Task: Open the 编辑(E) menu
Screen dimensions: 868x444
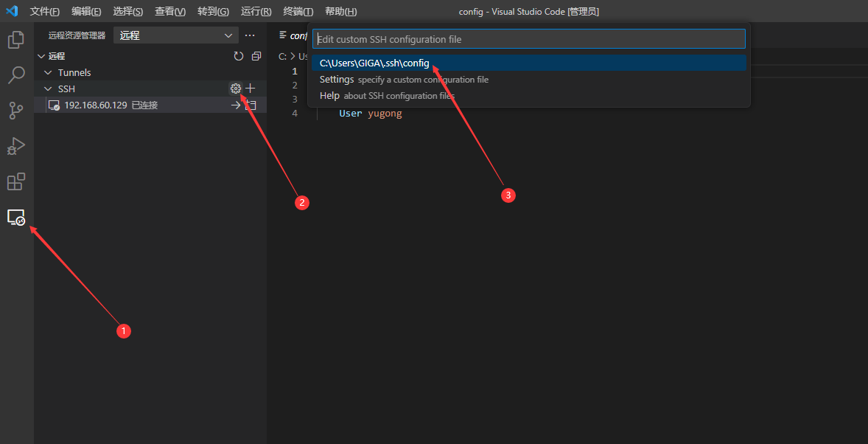Action: (x=86, y=12)
